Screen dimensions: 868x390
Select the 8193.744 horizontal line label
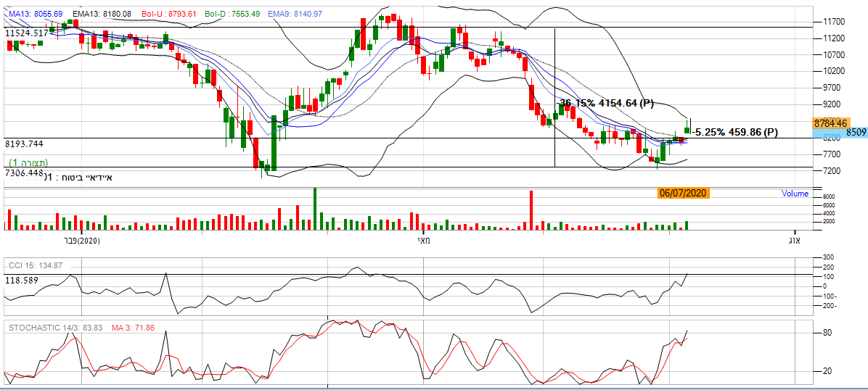(x=25, y=144)
